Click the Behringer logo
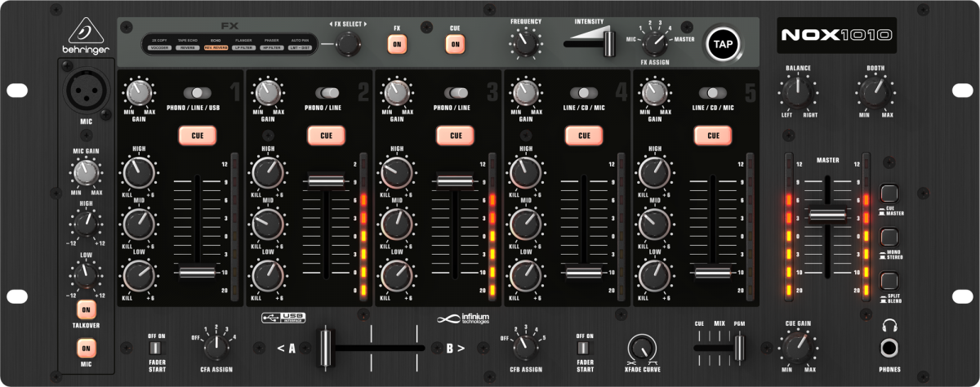The image size is (980, 387). (x=85, y=41)
